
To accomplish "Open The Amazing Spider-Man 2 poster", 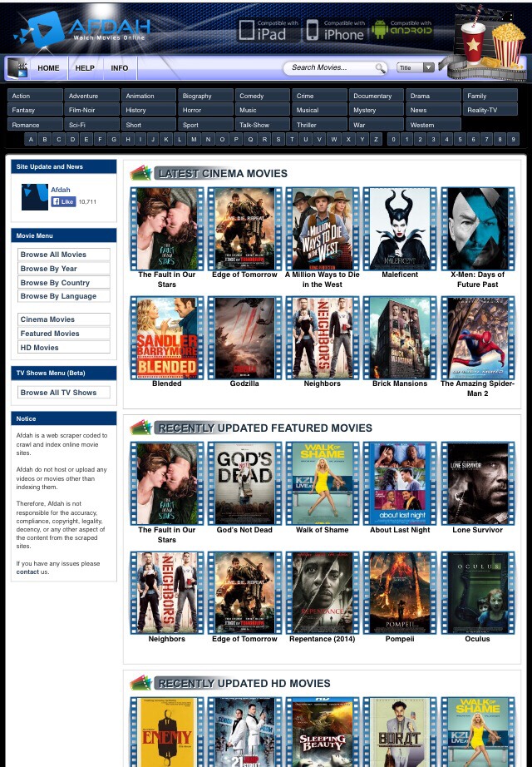I will click(478, 338).
